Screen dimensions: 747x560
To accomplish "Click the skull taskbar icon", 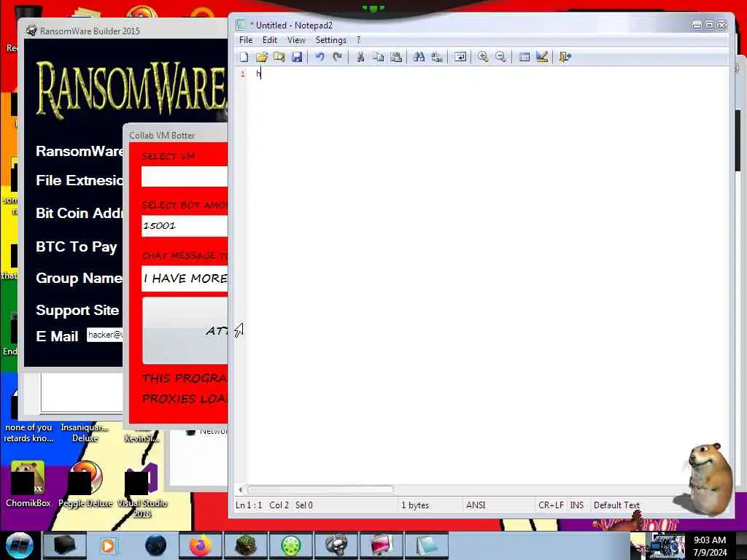I will (336, 545).
